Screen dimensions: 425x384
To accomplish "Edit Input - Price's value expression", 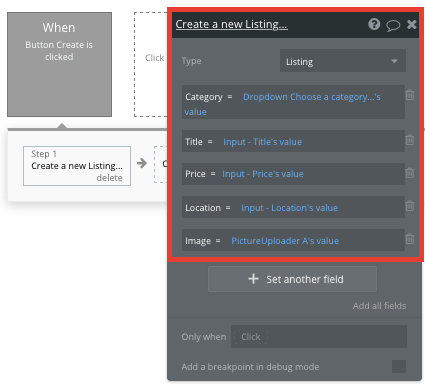I will (x=263, y=174).
